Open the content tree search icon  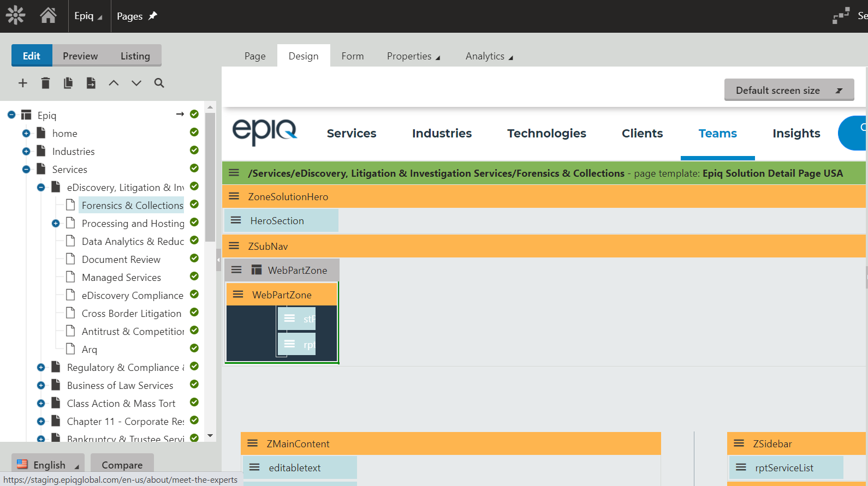(159, 83)
